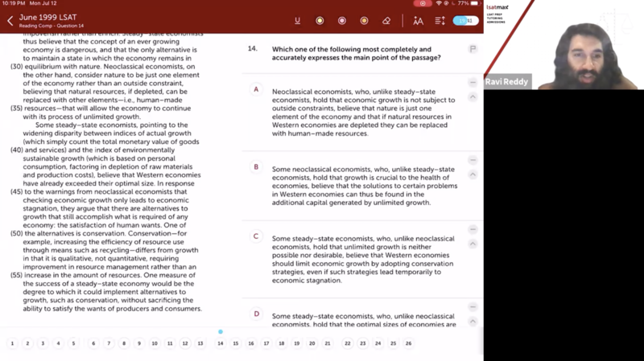644x361 pixels.
Task: Collapse answer choice B using its chevron
Action: (x=473, y=174)
